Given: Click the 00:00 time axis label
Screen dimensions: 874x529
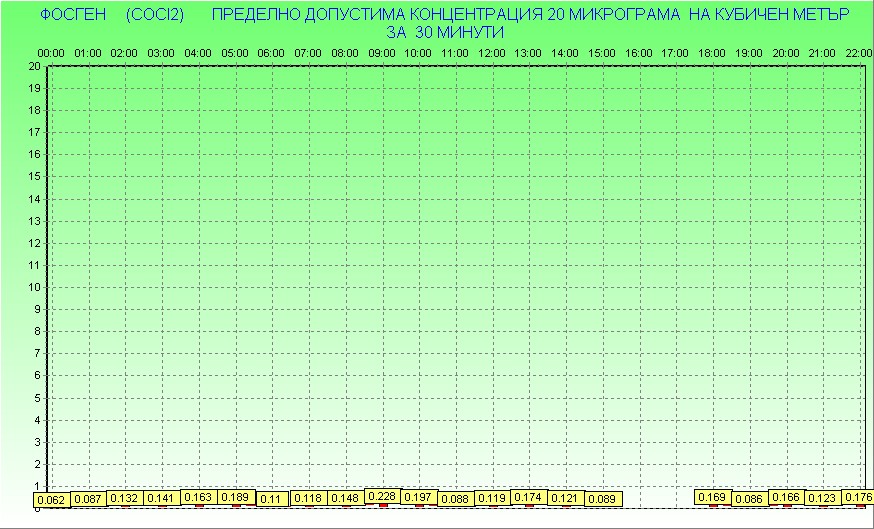Looking at the screenshot, I should pyautogui.click(x=51, y=52).
